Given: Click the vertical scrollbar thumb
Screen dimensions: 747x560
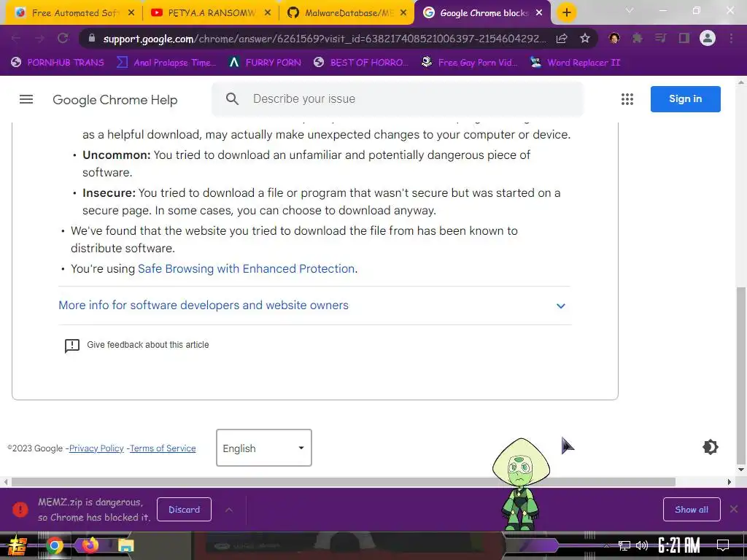Looking at the screenshot, I should (740, 376).
